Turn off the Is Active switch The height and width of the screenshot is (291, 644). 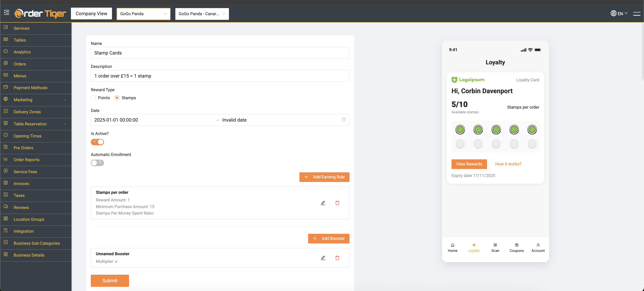tap(97, 142)
